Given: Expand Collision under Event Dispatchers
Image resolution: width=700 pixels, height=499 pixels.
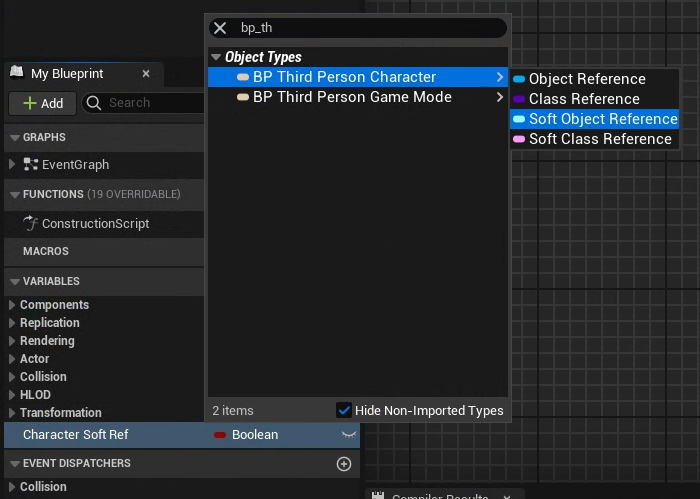Looking at the screenshot, I should click(12, 487).
